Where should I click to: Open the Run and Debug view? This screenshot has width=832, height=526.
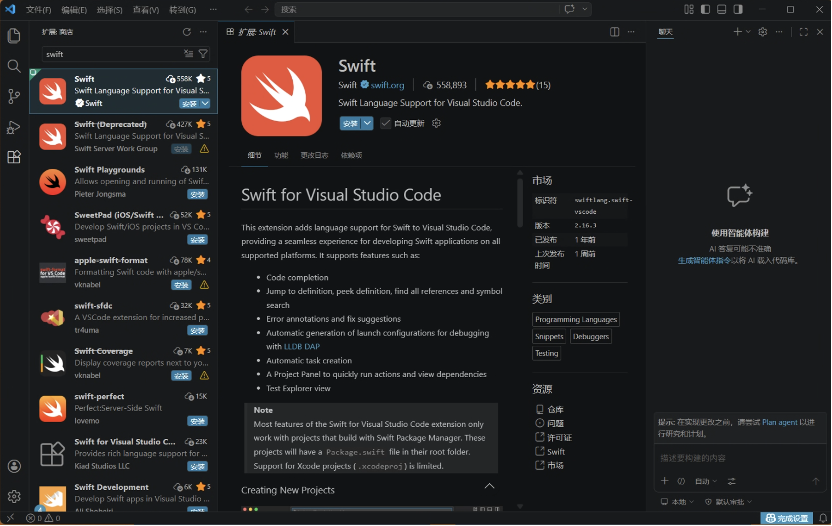tap(14, 127)
